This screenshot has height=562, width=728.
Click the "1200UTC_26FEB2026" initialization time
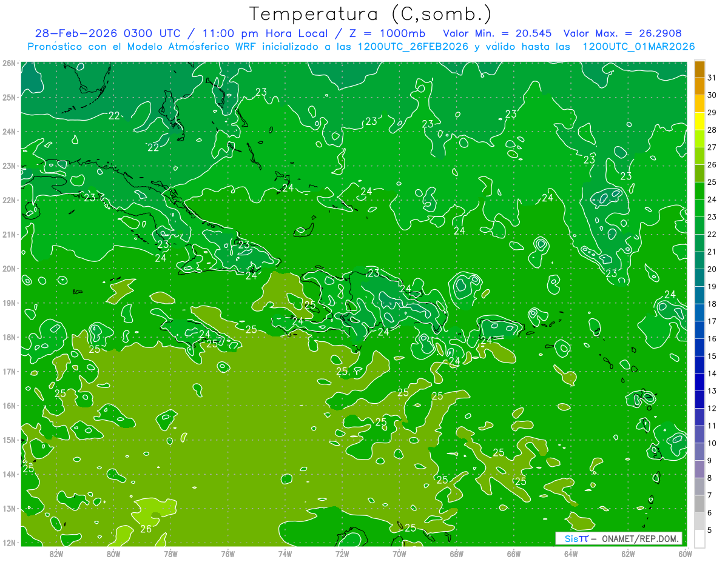[x=413, y=46]
